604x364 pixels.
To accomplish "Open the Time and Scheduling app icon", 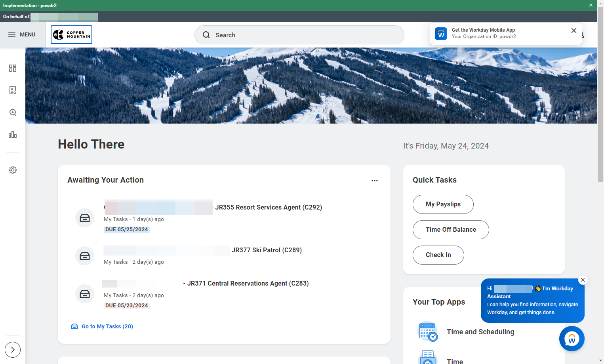I will (x=428, y=332).
